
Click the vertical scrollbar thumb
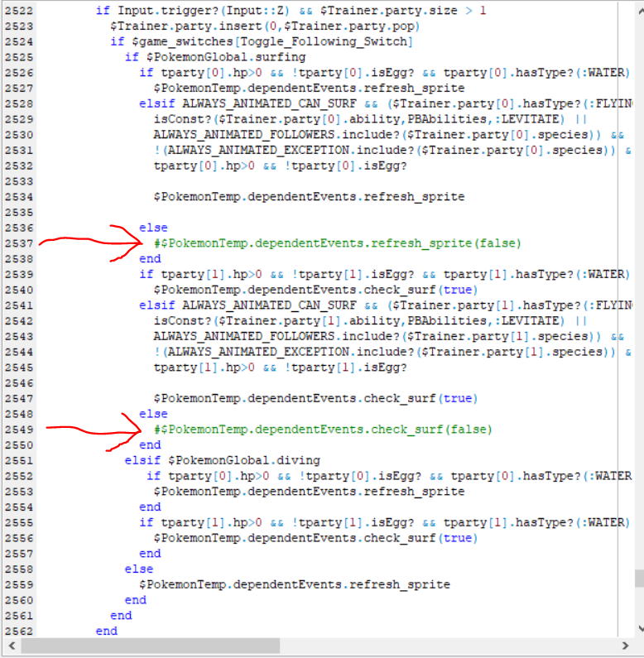639,579
